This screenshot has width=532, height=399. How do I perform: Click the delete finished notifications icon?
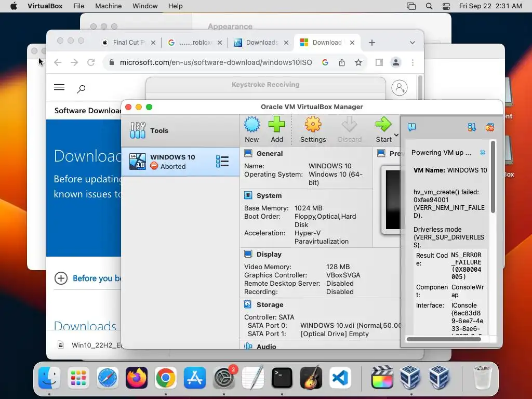489,127
